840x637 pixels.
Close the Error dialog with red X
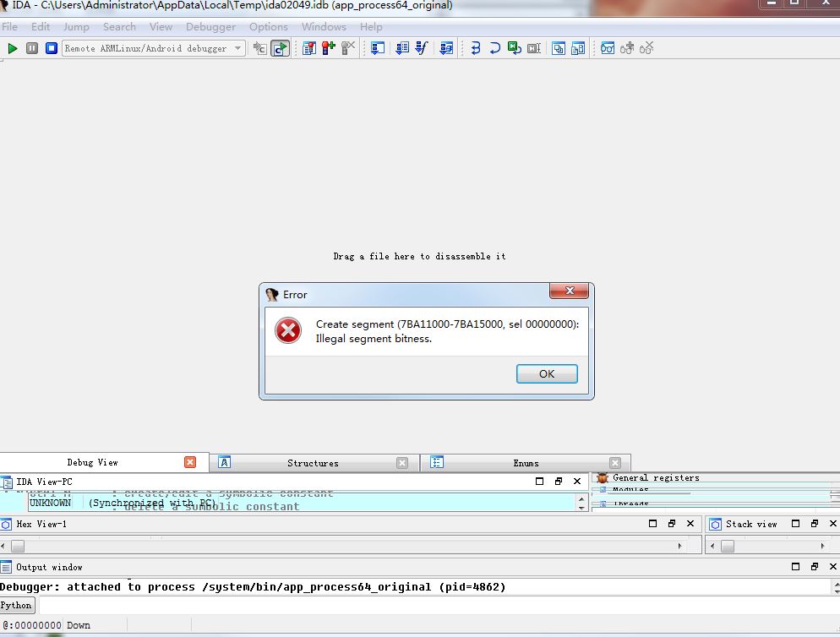coord(569,291)
